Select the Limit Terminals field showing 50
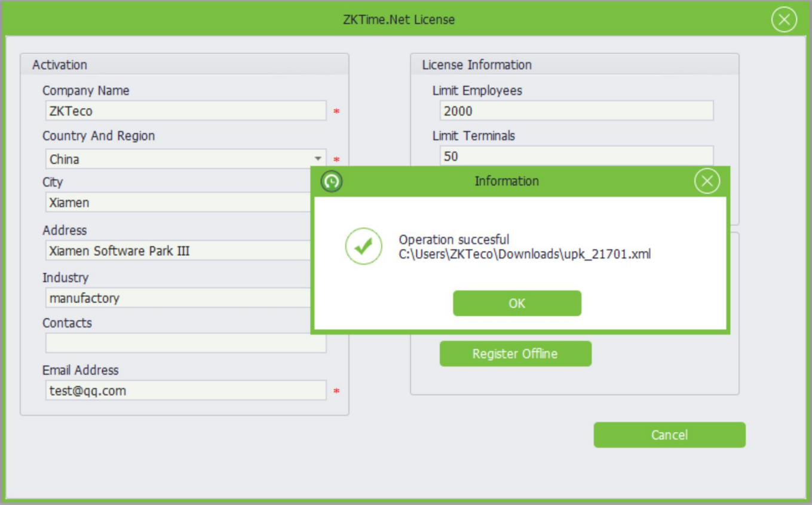 pos(576,156)
